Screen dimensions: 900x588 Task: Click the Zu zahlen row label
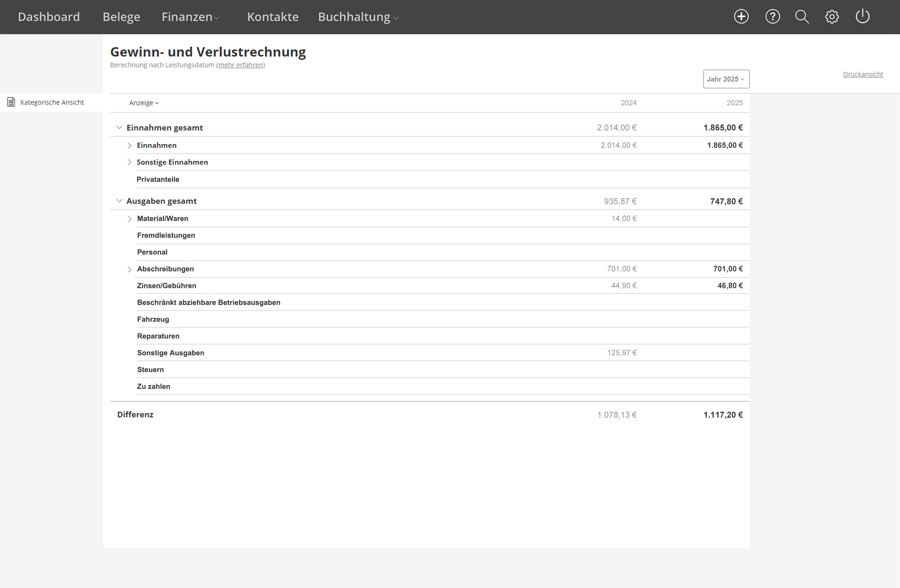pos(154,386)
